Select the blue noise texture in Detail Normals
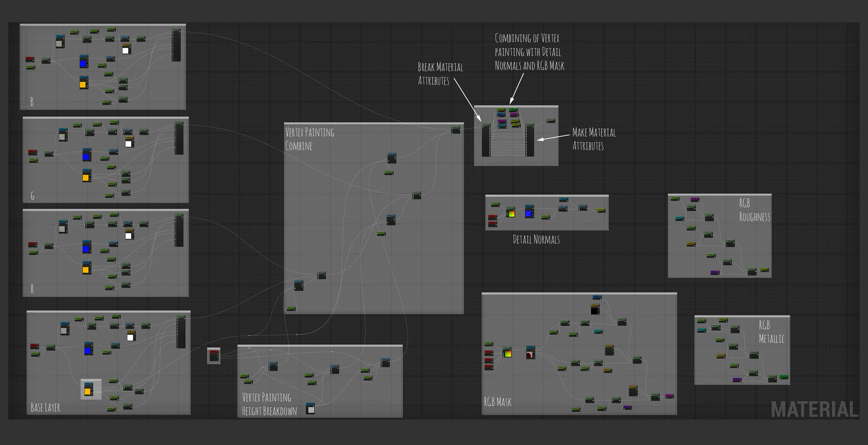Viewport: 868px width, 445px height. click(x=529, y=211)
